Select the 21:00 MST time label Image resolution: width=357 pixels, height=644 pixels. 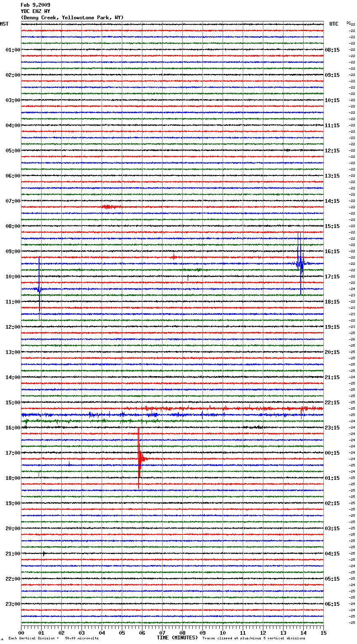click(13, 554)
